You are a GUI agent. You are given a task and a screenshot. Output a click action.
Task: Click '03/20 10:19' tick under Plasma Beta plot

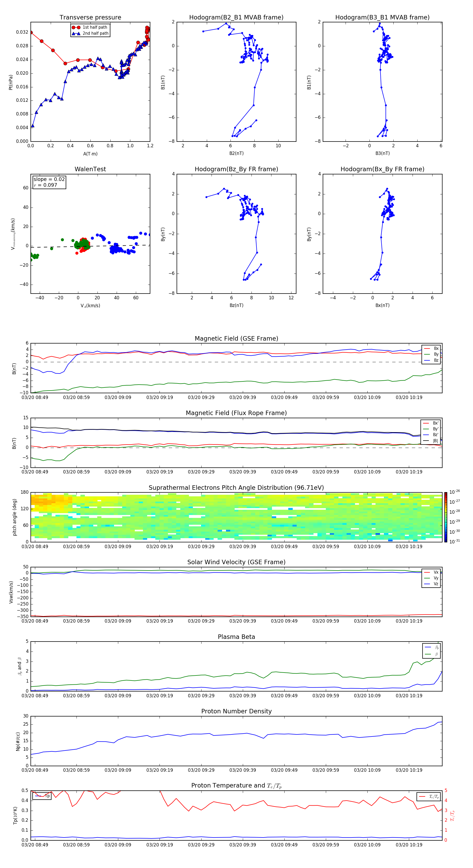(x=409, y=695)
